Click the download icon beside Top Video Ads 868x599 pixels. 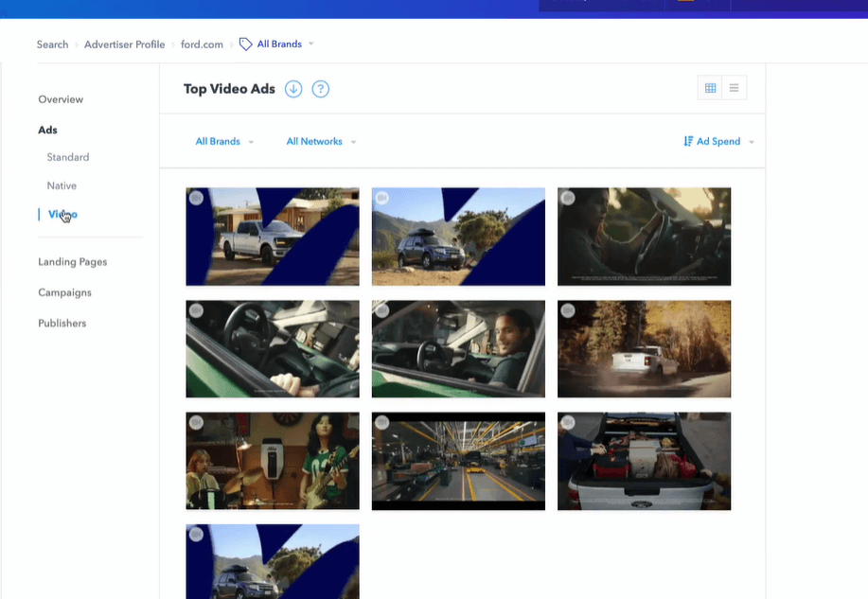coord(293,89)
